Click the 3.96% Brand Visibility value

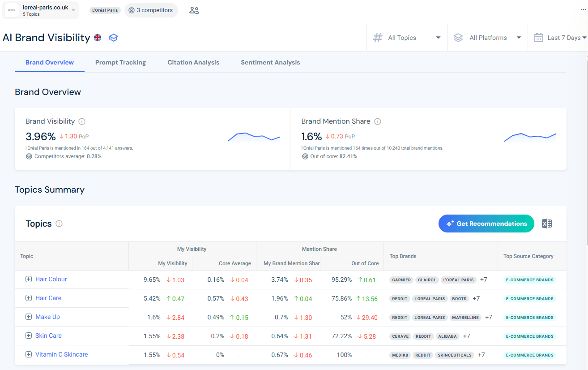(x=41, y=136)
